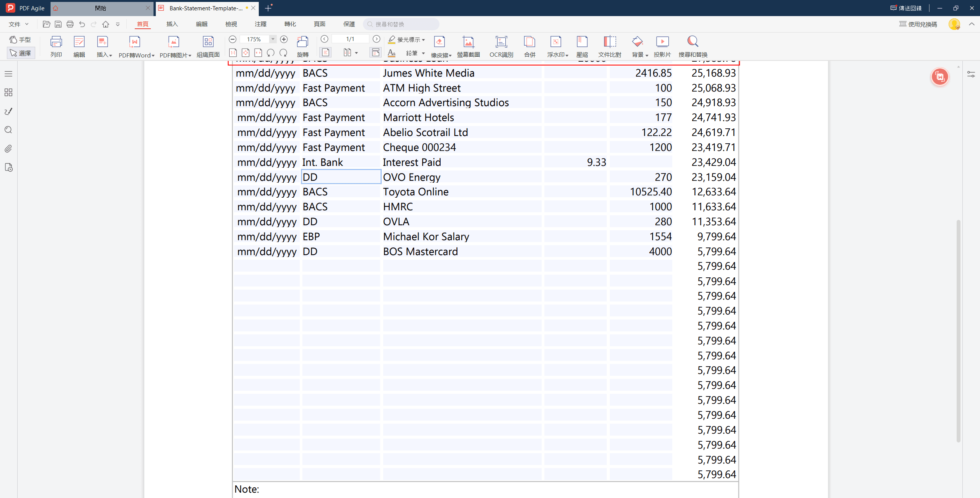The image size is (980, 498).
Task: Open the Edit (編輯) tool in ribbon
Action: point(79,46)
